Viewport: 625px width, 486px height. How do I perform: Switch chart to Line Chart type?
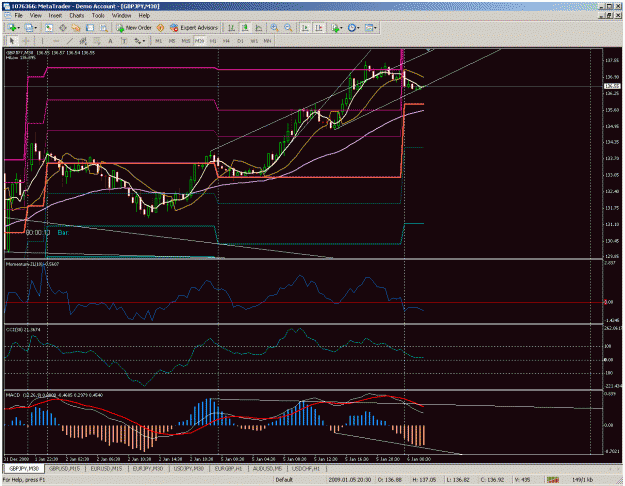259,28
